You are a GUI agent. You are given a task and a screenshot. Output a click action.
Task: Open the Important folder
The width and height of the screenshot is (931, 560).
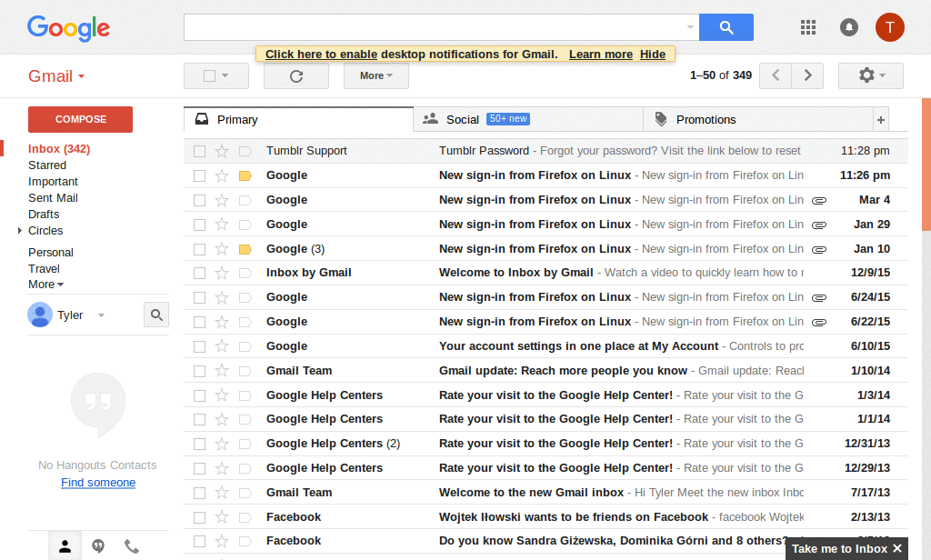click(53, 182)
